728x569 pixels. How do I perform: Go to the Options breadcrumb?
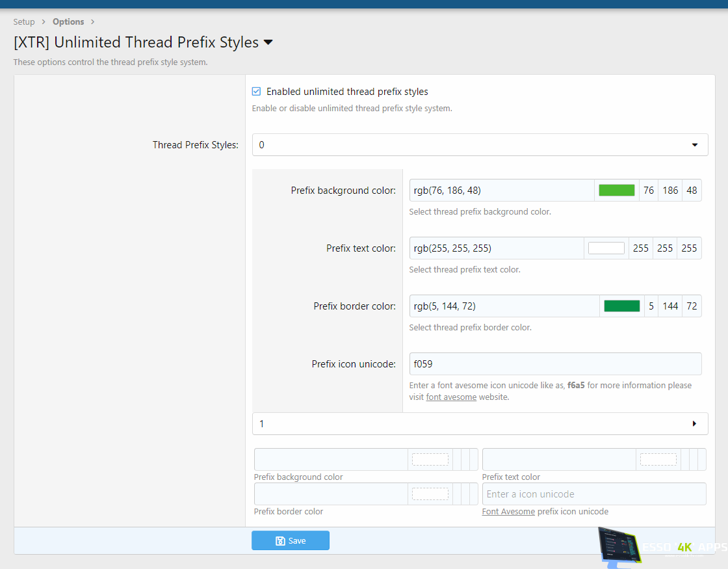(x=68, y=22)
